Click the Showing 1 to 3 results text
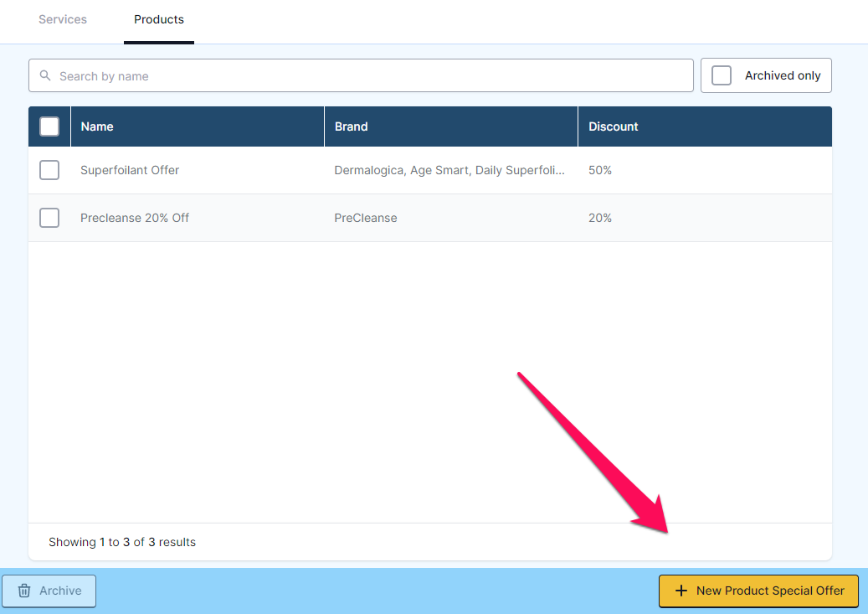868x614 pixels. 122,542
